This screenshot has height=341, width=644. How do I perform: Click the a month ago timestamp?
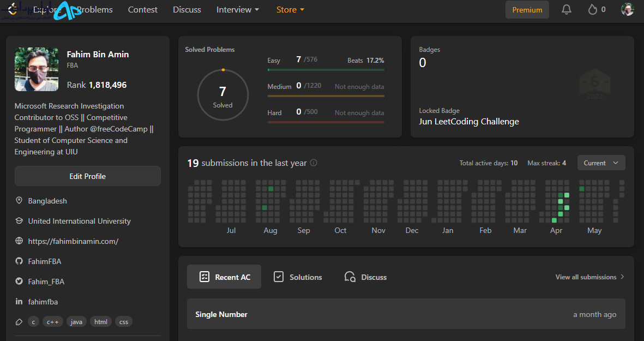595,314
